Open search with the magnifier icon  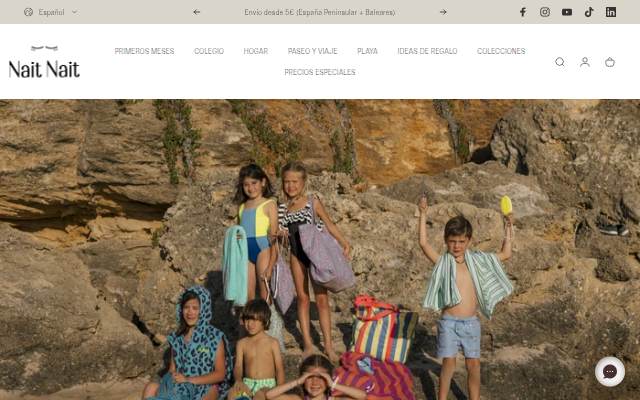click(560, 62)
